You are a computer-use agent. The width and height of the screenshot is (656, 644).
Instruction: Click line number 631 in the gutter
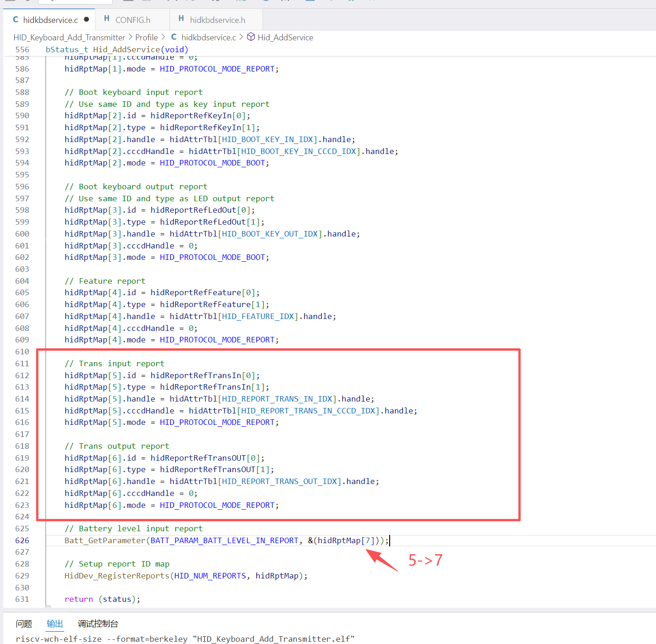click(22, 599)
